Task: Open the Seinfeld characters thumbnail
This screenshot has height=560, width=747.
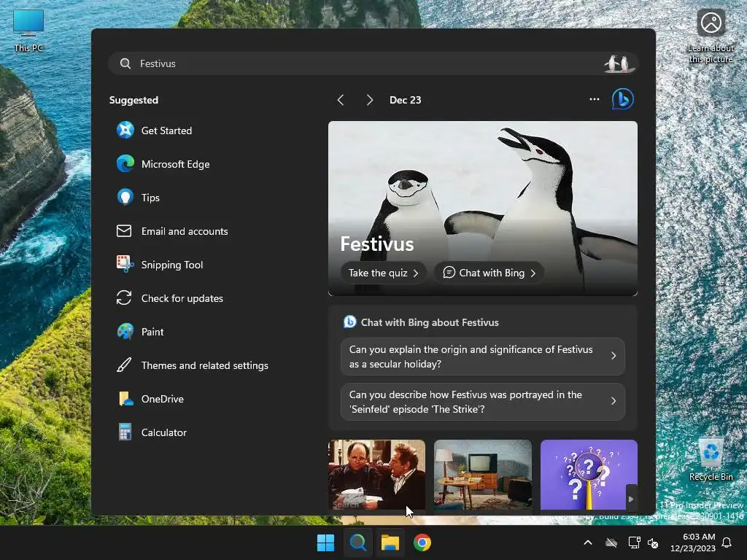Action: [377, 474]
